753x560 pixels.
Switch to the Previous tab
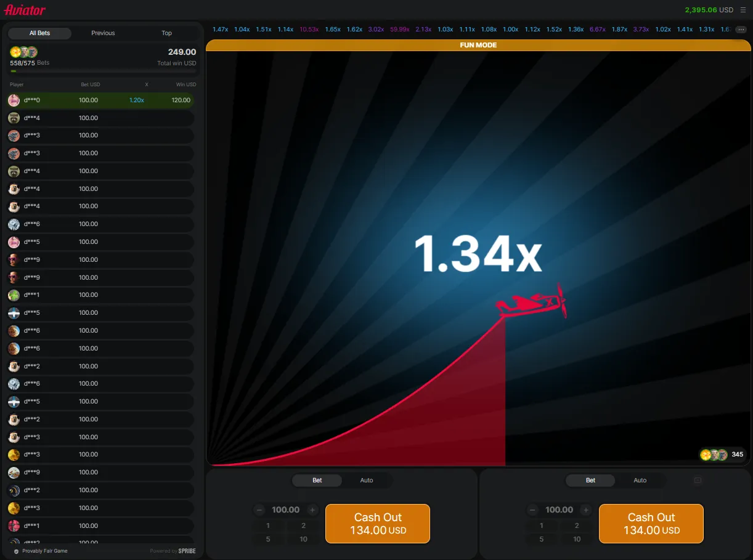[x=103, y=33]
